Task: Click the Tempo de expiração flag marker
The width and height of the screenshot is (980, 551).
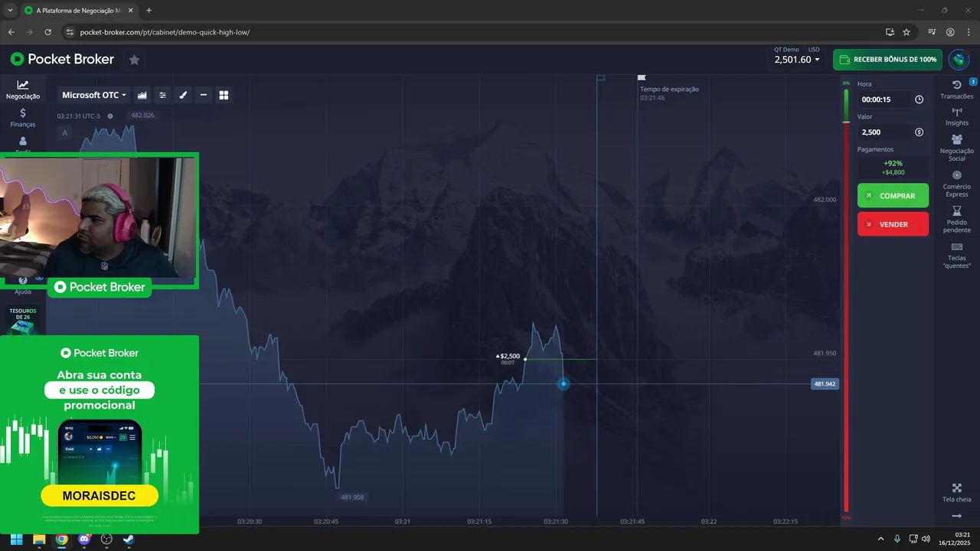Action: [642, 77]
